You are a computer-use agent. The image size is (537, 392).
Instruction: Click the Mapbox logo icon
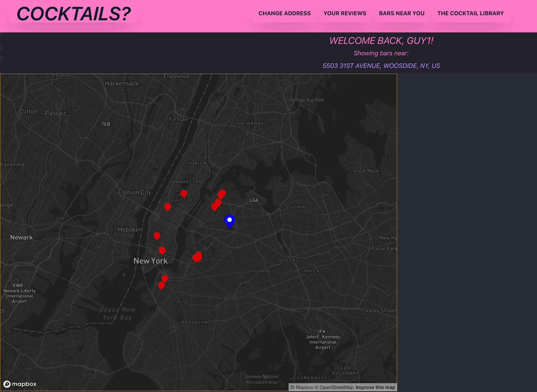[7, 384]
